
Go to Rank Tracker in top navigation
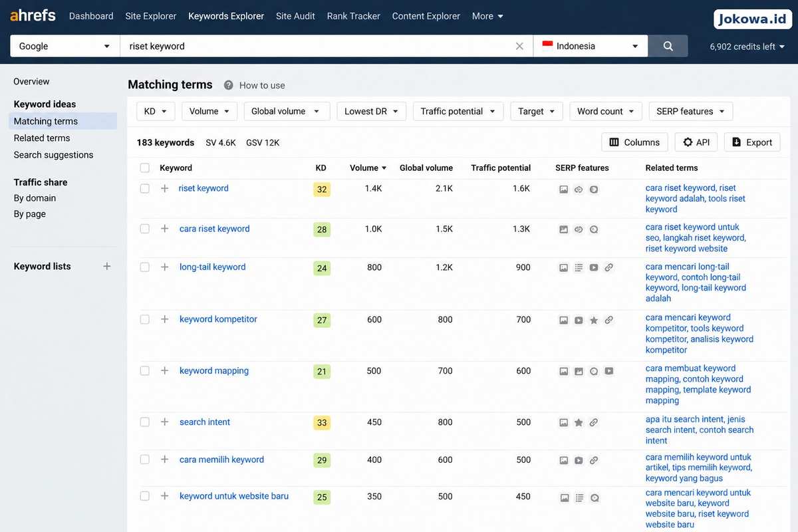[x=354, y=16]
